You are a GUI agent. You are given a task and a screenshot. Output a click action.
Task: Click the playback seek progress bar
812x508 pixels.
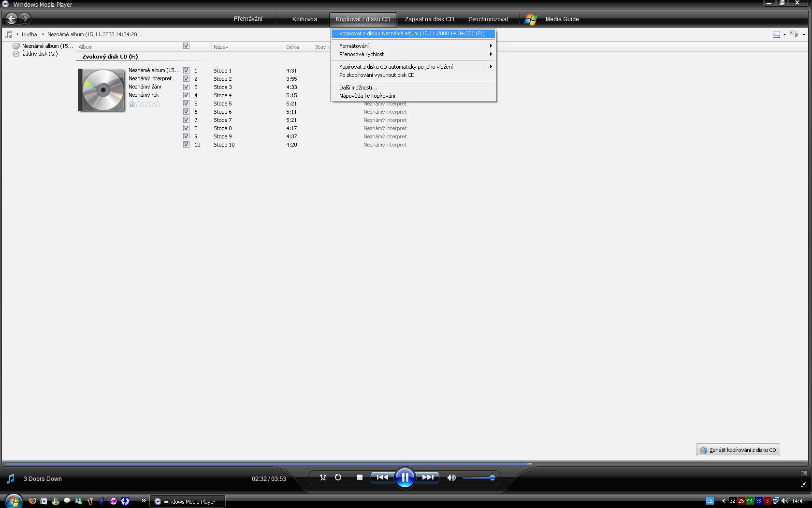click(405, 463)
